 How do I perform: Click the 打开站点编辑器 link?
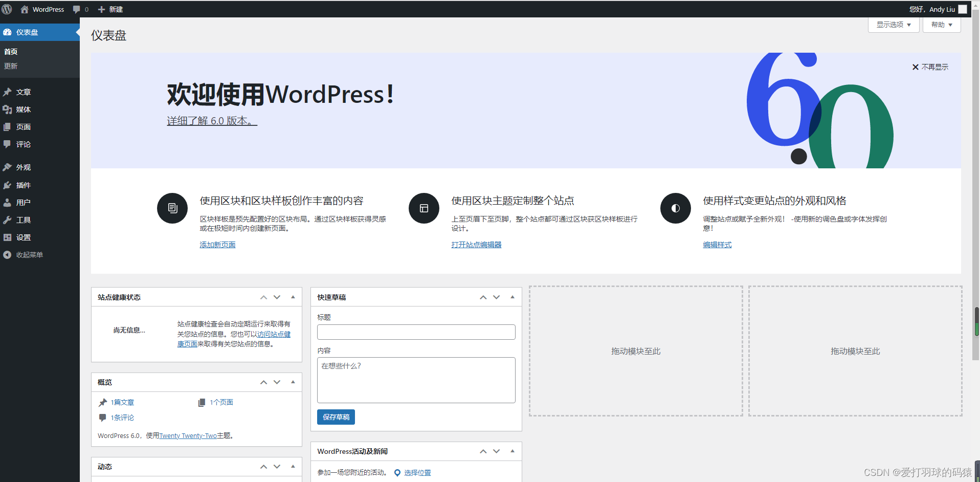pyautogui.click(x=476, y=245)
